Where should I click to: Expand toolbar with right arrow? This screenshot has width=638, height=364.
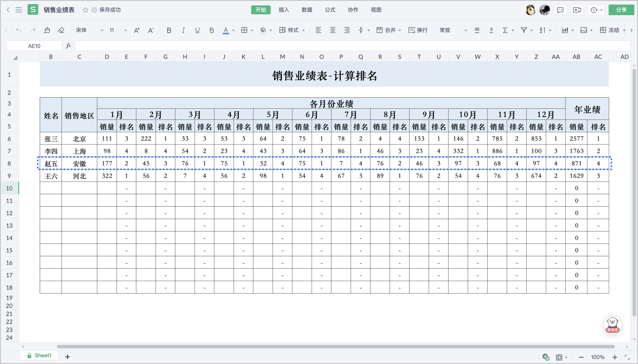coord(632,30)
